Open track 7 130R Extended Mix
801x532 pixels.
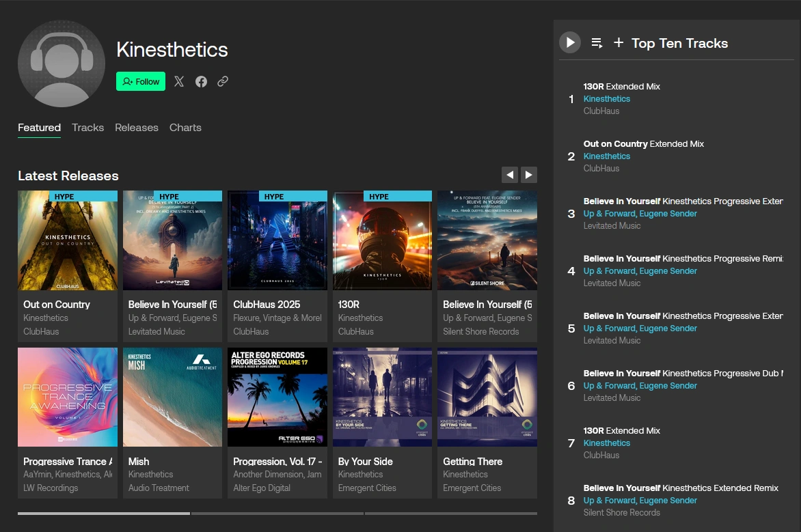tap(622, 431)
